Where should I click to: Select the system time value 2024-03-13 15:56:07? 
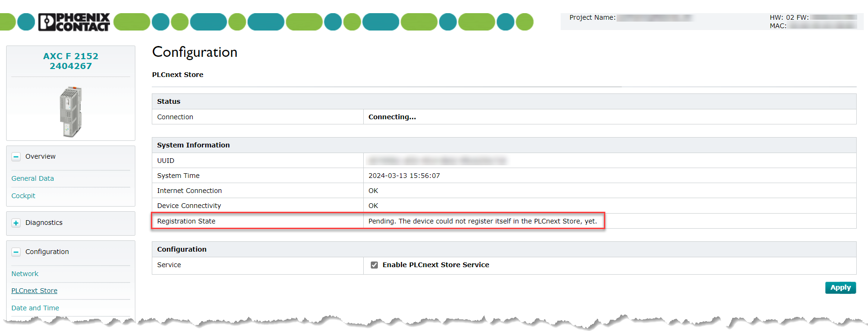[x=404, y=176]
